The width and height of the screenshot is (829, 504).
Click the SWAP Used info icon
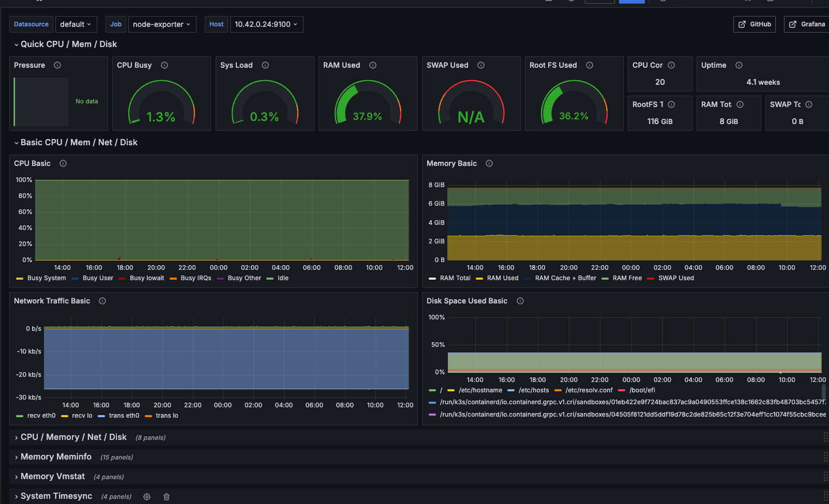[481, 65]
